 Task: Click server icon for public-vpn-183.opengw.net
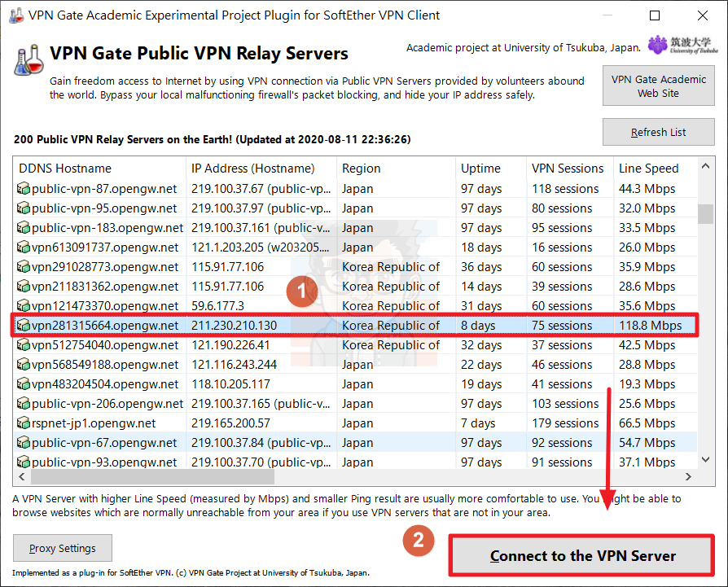click(x=24, y=228)
